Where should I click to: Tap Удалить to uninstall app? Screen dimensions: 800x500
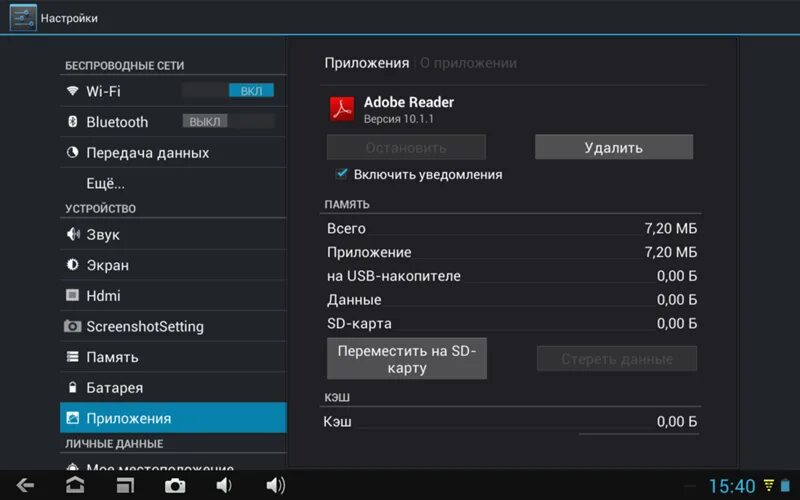(614, 147)
